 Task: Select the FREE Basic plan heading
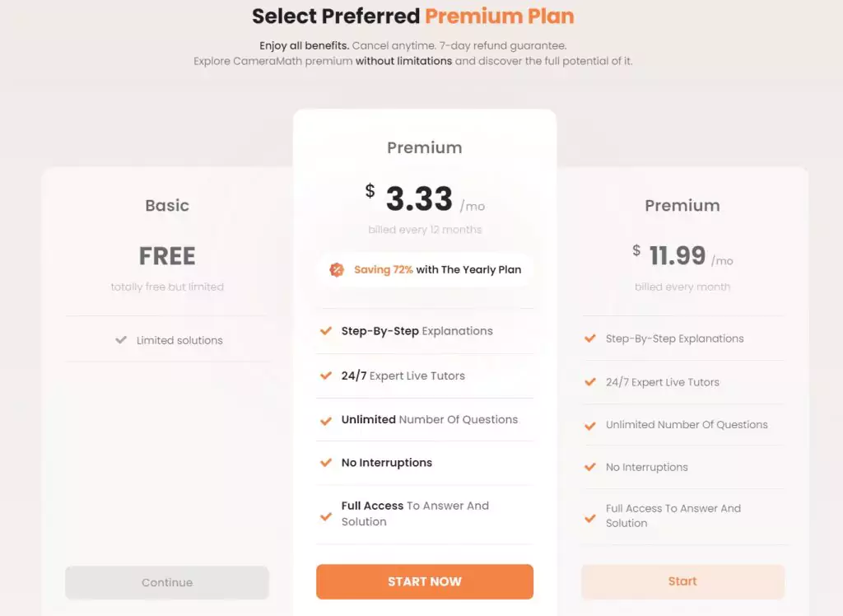pyautogui.click(x=167, y=256)
